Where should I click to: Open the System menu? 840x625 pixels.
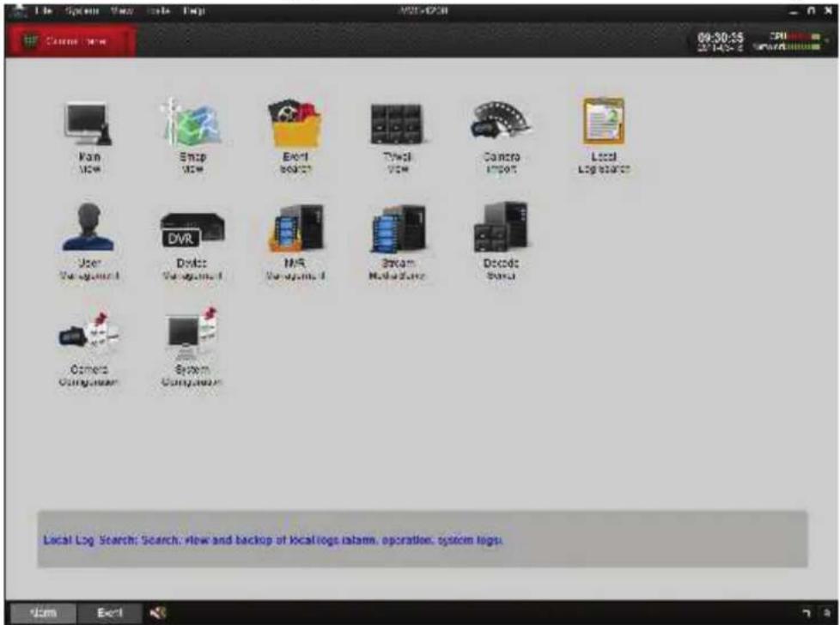click(82, 10)
